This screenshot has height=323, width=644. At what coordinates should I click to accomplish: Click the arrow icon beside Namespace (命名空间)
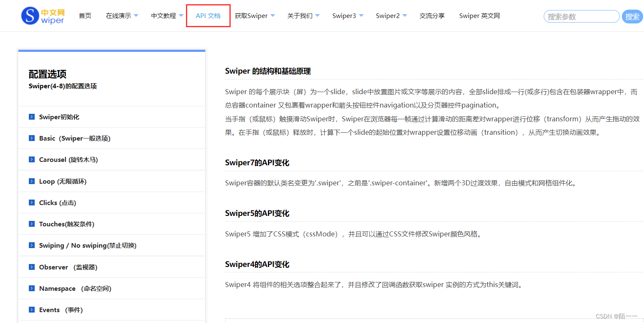pyautogui.click(x=32, y=288)
